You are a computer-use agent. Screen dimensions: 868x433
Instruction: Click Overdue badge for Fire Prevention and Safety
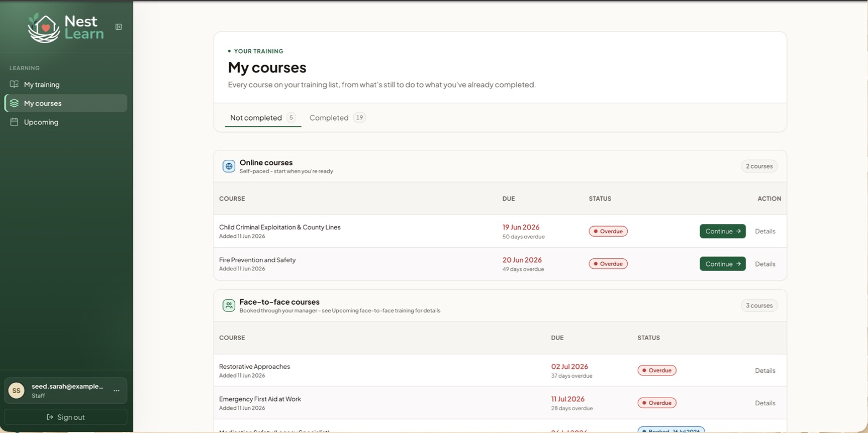click(608, 264)
